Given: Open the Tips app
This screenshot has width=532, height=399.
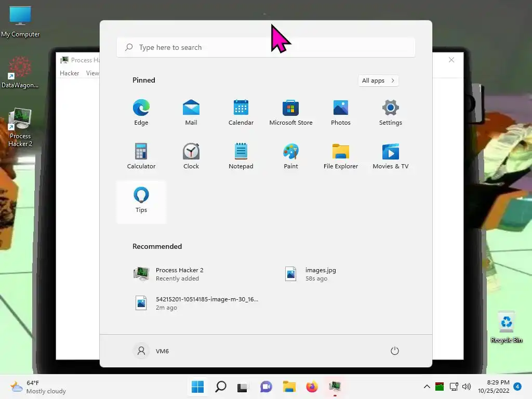Looking at the screenshot, I should click(x=141, y=202).
